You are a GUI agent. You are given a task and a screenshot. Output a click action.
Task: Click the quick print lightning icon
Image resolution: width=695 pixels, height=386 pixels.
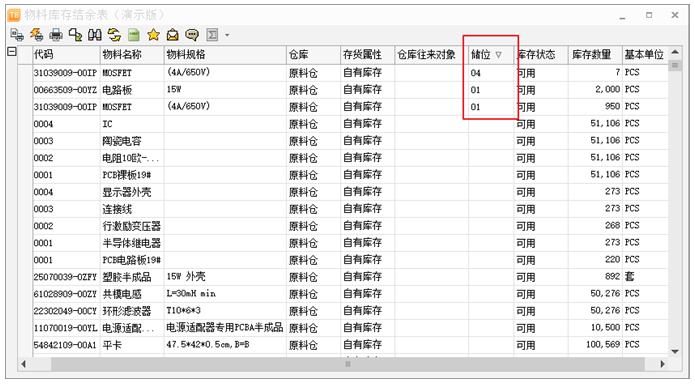click(x=36, y=35)
